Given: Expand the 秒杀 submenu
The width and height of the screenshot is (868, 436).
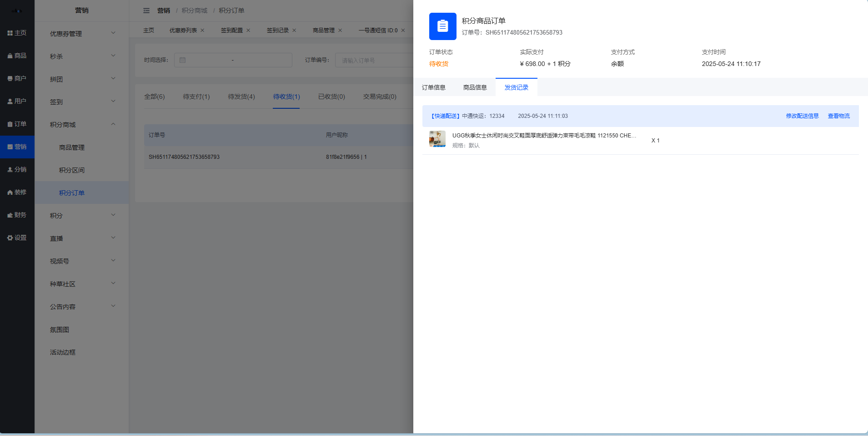Looking at the screenshot, I should point(82,56).
